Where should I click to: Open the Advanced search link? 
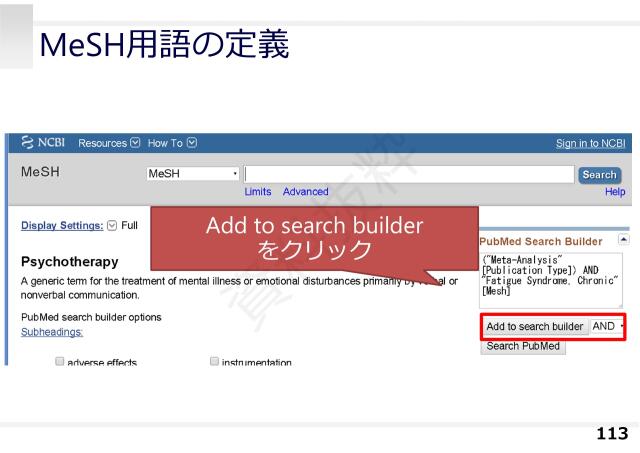point(305,191)
